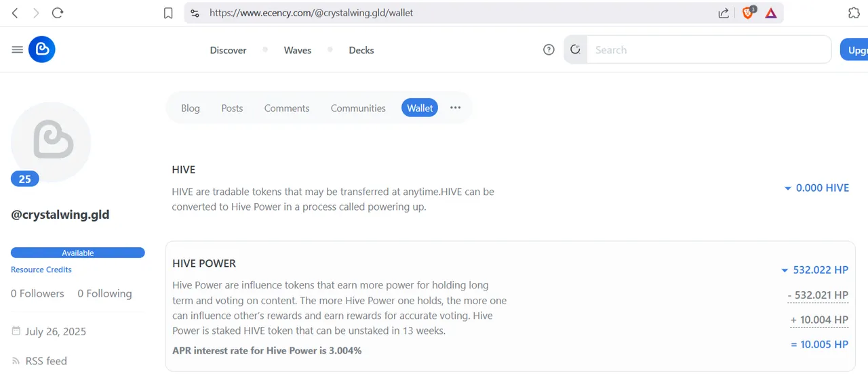Click the profile avatar image
This screenshot has width=868, height=384.
51,142
